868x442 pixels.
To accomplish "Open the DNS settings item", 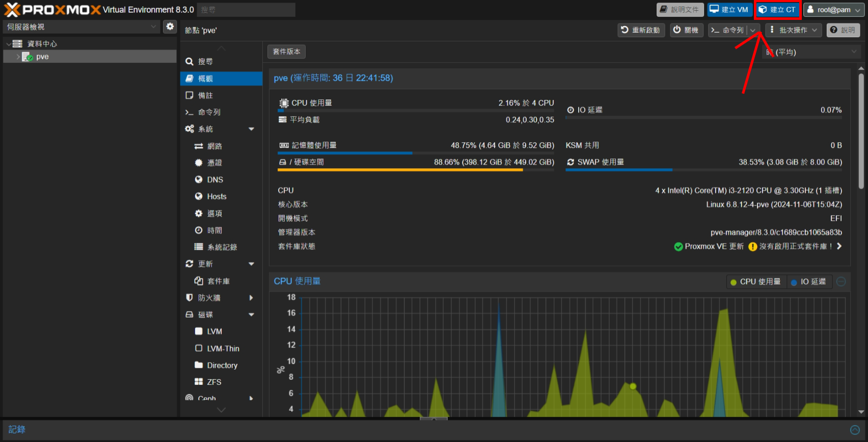I will click(214, 179).
